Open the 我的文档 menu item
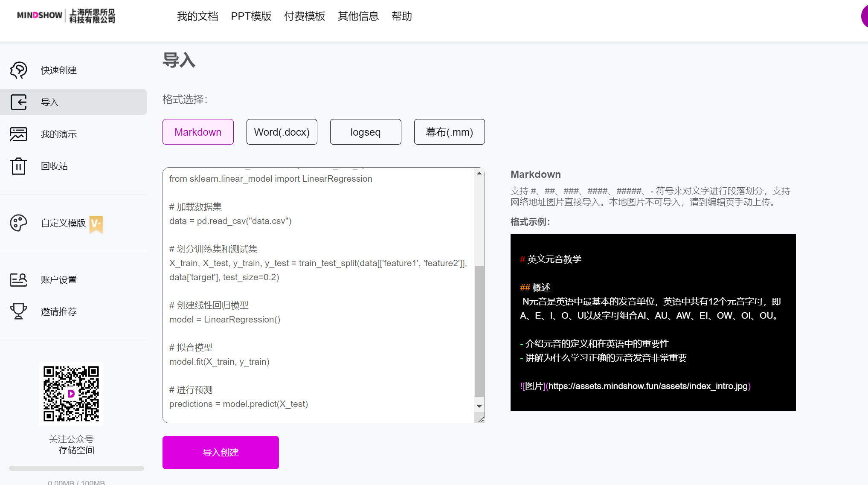This screenshot has width=868, height=485. click(197, 16)
